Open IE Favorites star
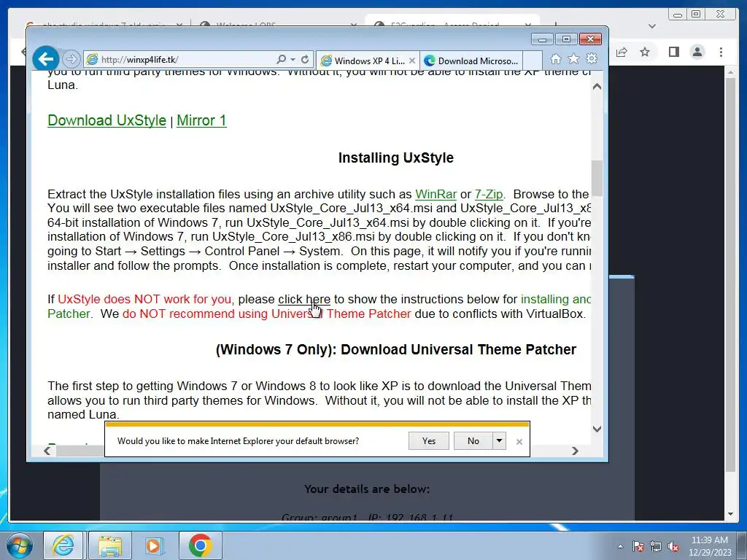 pyautogui.click(x=573, y=59)
